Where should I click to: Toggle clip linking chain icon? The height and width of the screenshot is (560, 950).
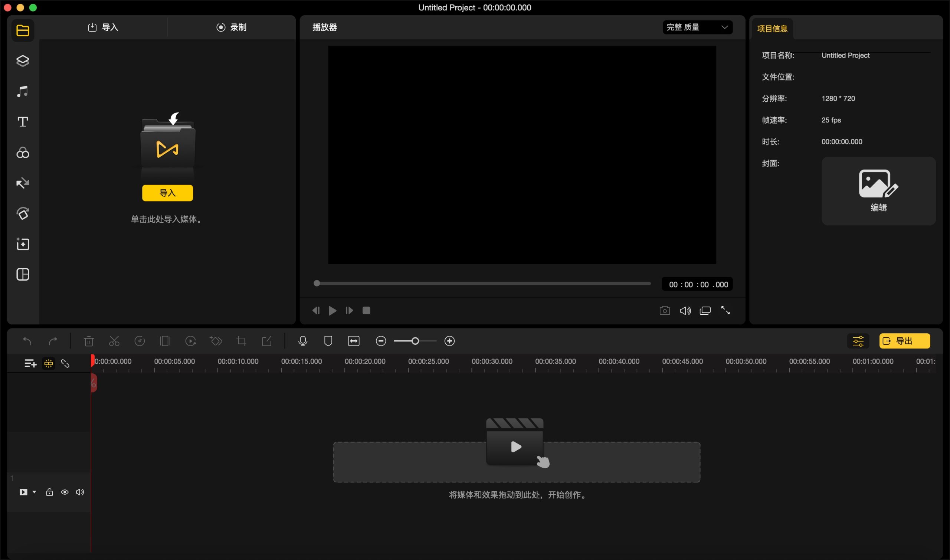[65, 363]
